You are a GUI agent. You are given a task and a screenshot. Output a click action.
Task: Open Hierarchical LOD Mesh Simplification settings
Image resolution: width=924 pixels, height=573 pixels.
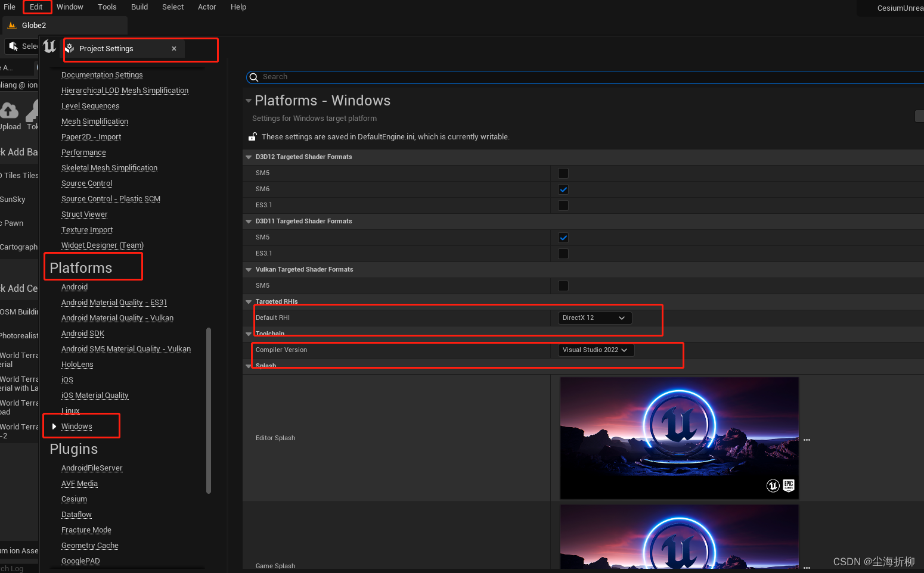pyautogui.click(x=125, y=91)
